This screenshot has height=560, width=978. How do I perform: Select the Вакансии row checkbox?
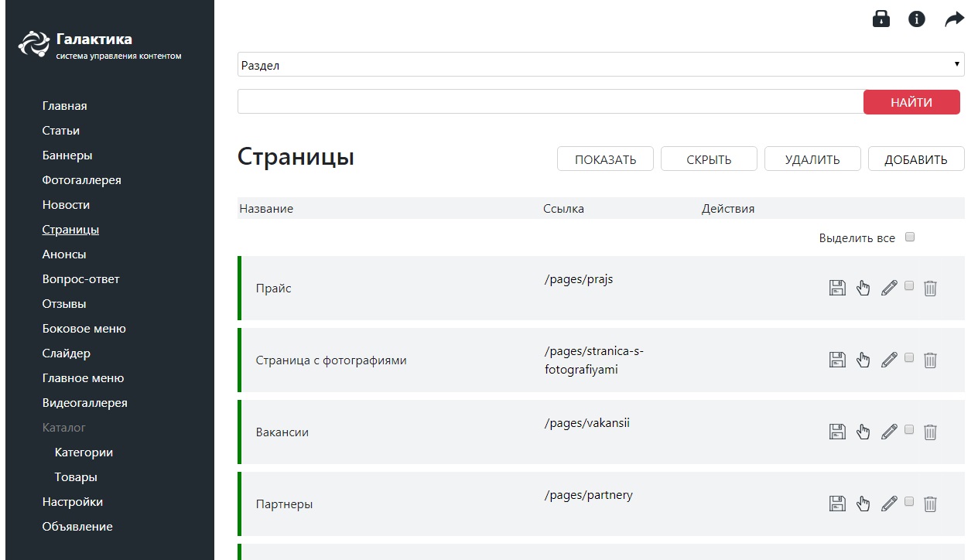coord(909,429)
